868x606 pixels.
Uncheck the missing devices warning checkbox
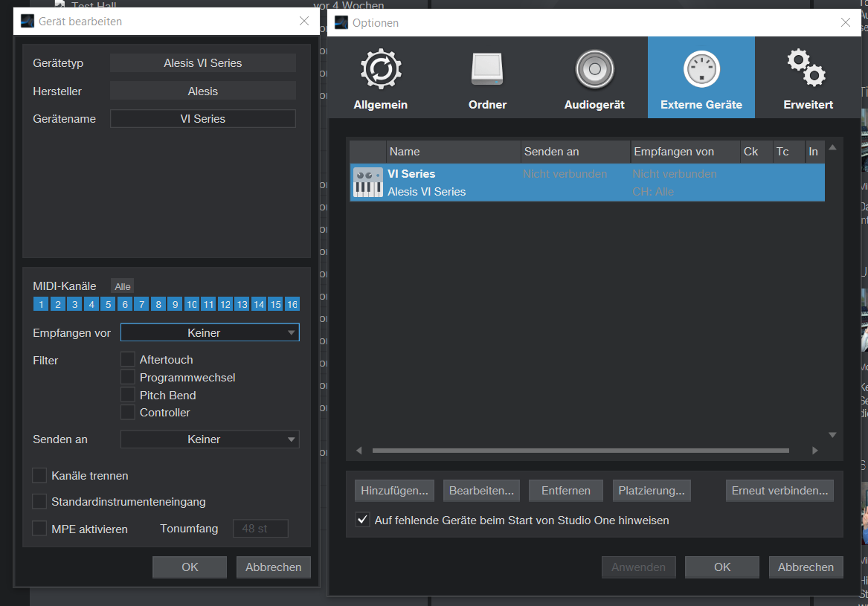point(362,520)
